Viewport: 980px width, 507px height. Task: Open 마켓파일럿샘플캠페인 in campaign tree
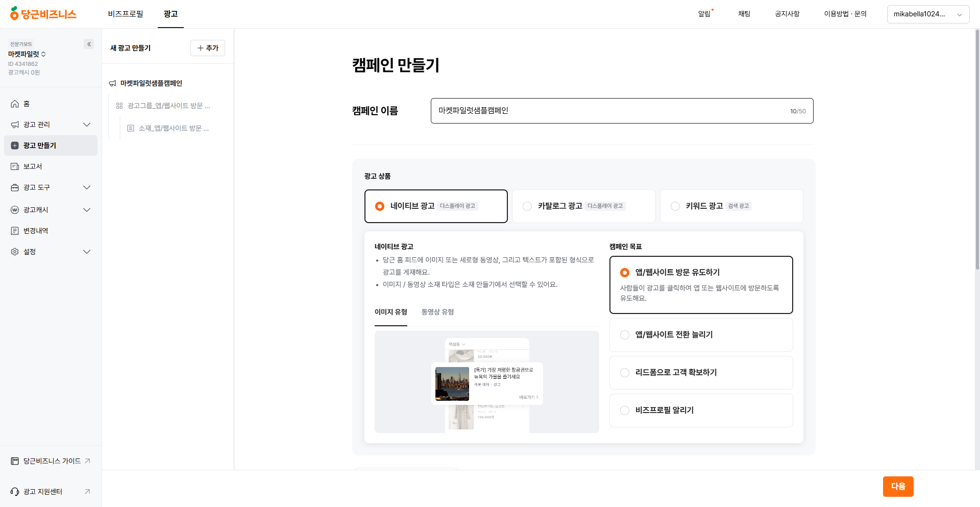coord(151,83)
